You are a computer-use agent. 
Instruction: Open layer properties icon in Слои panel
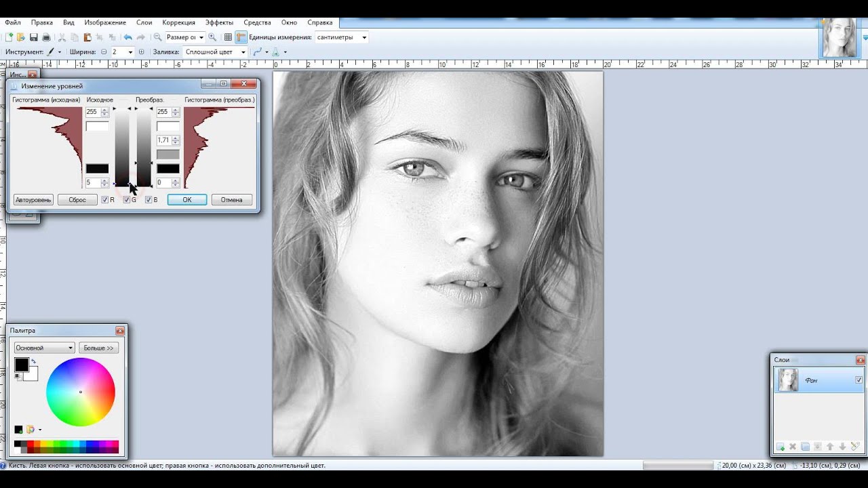pyautogui.click(x=855, y=447)
